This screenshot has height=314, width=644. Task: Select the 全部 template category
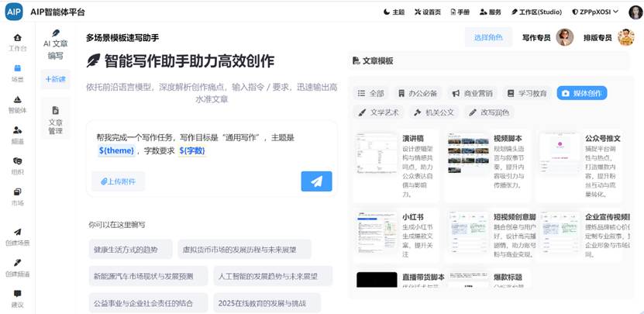click(x=370, y=93)
